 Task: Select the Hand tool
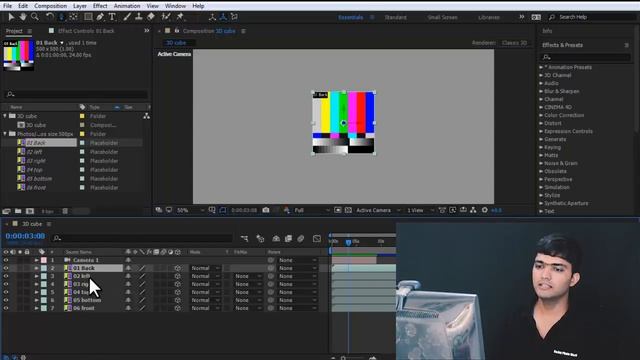click(23, 17)
